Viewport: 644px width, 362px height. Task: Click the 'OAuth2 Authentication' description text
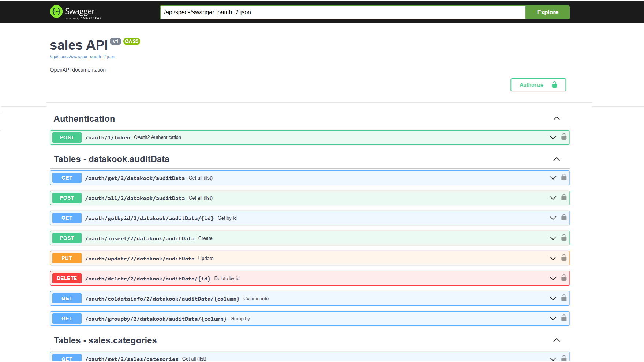(x=157, y=137)
